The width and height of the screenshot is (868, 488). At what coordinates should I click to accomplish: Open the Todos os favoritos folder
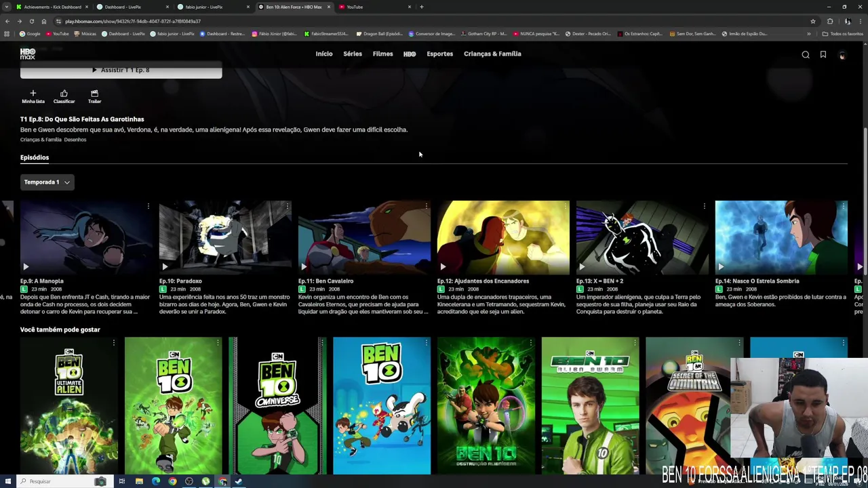pos(843,34)
